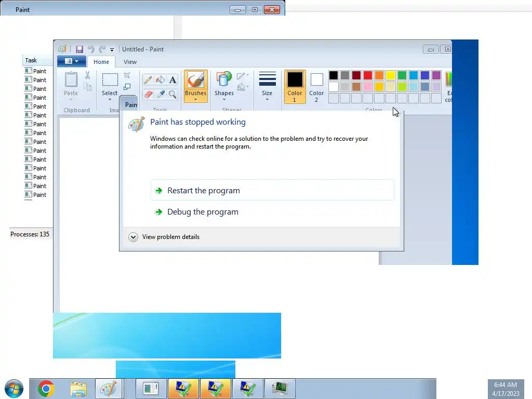This screenshot has width=532, height=399.
Task: Expand the Shapes dropdown arrow
Action: pos(224,99)
